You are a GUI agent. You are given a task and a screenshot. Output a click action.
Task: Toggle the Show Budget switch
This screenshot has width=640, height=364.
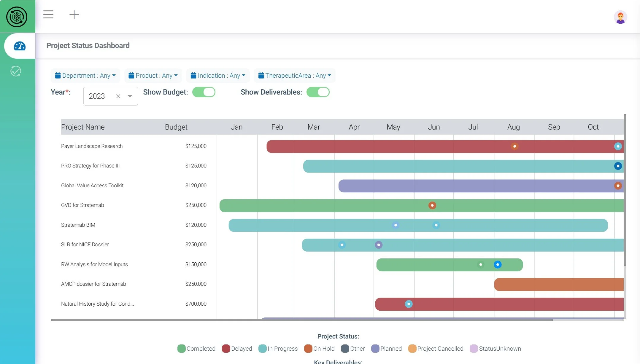pyautogui.click(x=204, y=92)
